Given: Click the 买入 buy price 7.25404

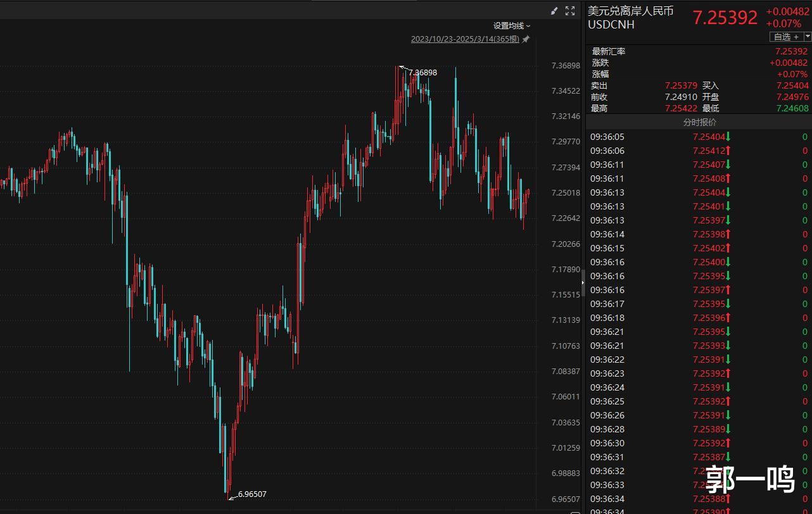Looking at the screenshot, I should [792, 85].
